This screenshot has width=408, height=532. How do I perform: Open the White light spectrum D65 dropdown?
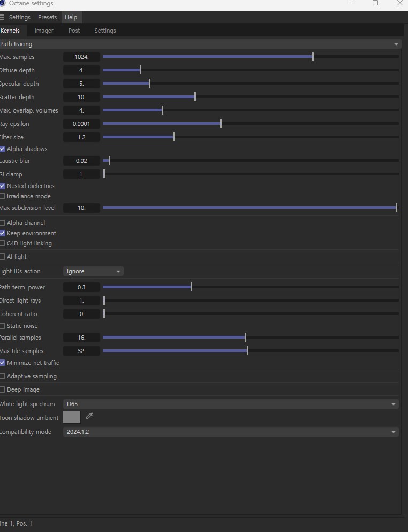(x=231, y=404)
